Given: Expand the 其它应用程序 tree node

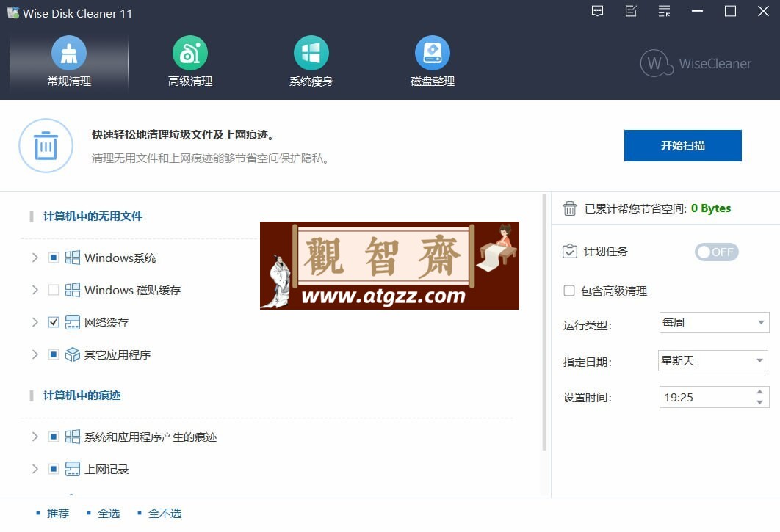Looking at the screenshot, I should [35, 354].
